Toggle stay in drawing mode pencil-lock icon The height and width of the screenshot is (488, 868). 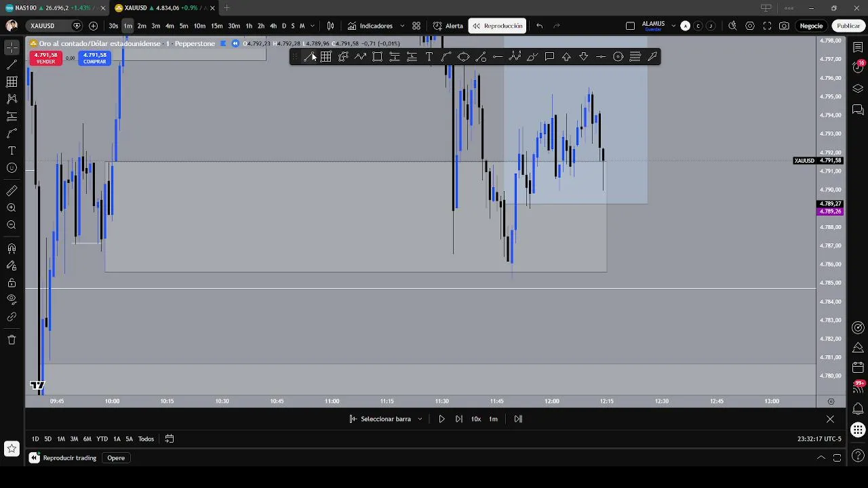(12, 266)
